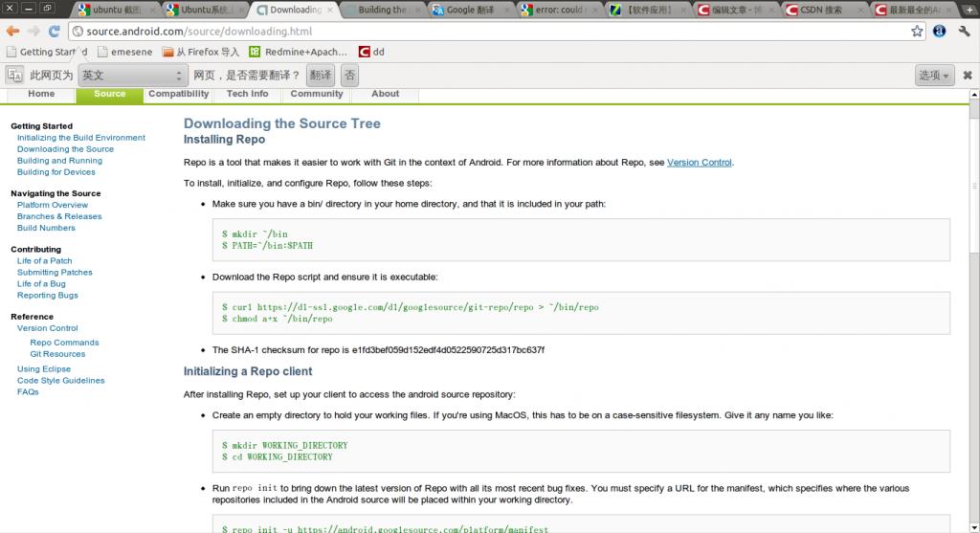This screenshot has height=533, width=980.
Task: Close the Downloading tab
Action: click(330, 10)
